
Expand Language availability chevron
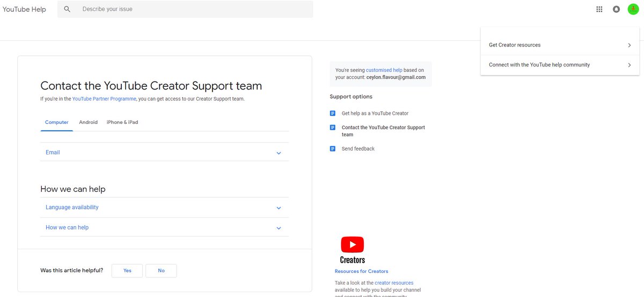point(279,208)
